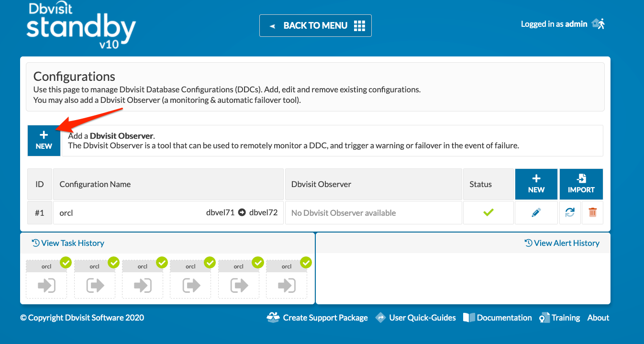Select the orcl configuration name cell
Screen dimensions: 644x344
pos(168,212)
